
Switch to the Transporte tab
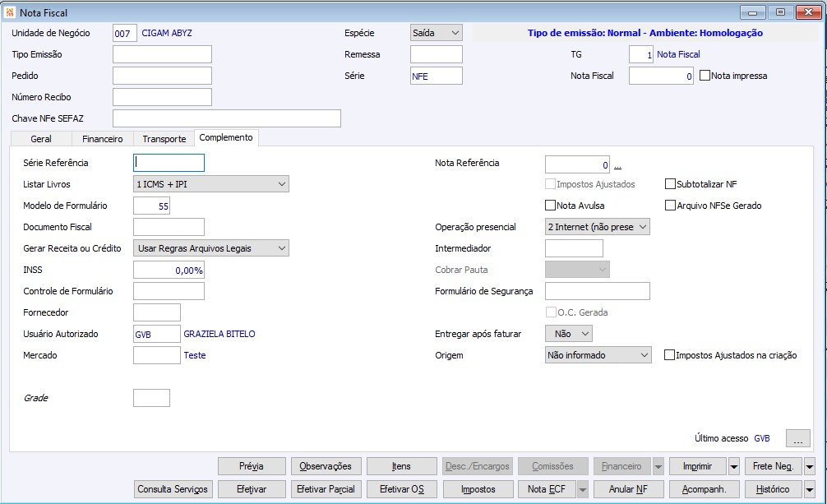[164, 139]
